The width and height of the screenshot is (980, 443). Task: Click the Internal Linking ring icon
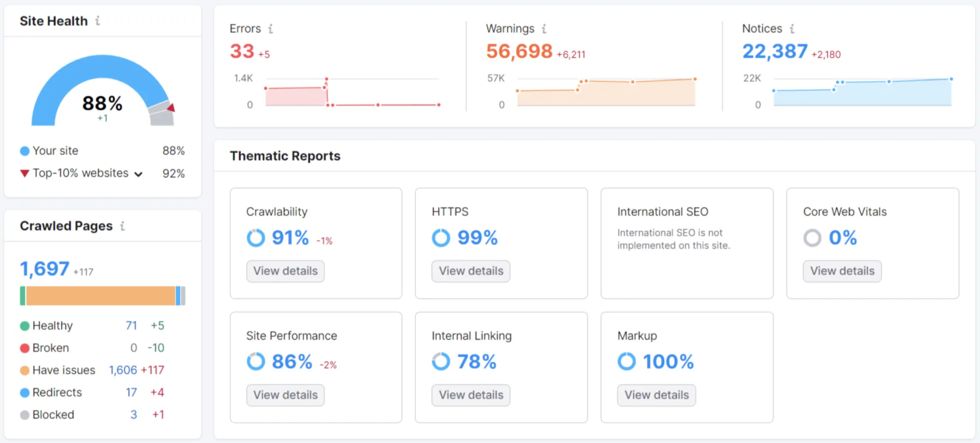(x=441, y=362)
